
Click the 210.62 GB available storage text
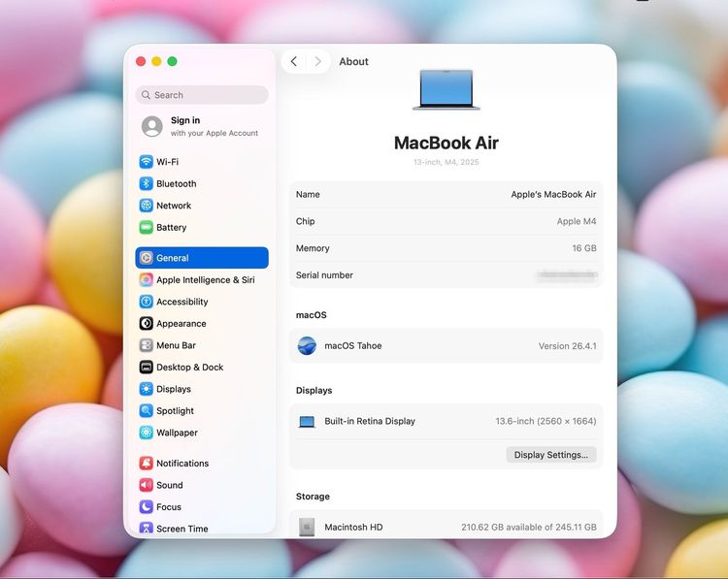click(529, 527)
